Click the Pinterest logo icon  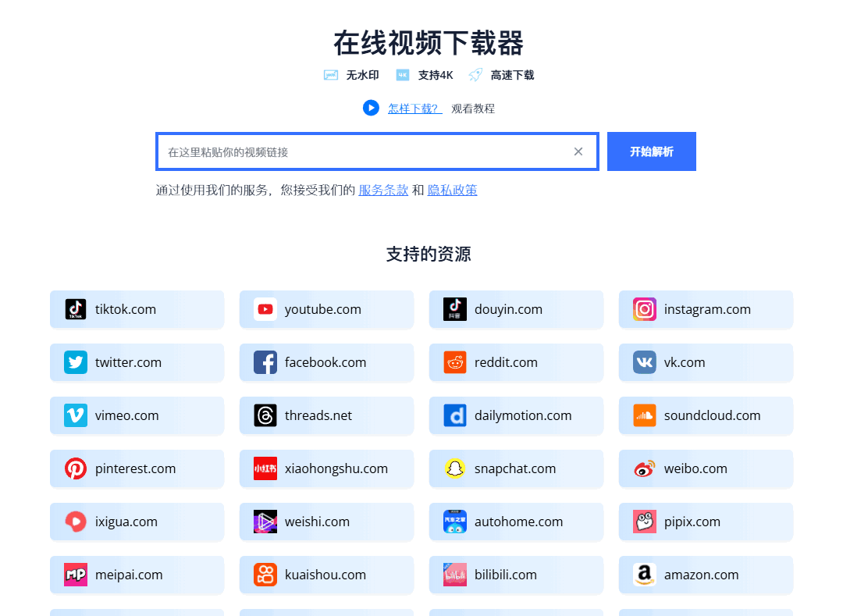point(76,468)
